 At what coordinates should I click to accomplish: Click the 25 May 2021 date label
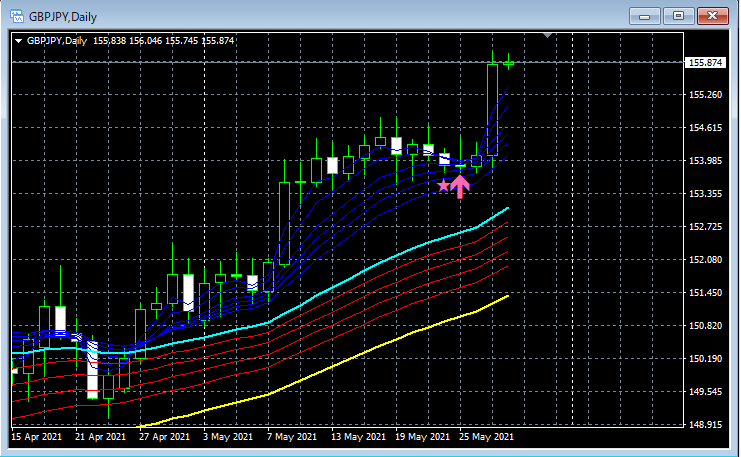click(x=486, y=437)
